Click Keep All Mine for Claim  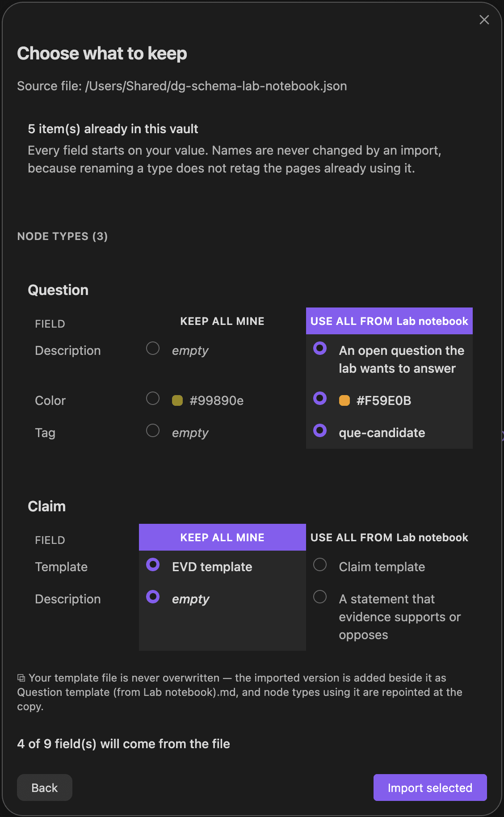click(x=222, y=537)
